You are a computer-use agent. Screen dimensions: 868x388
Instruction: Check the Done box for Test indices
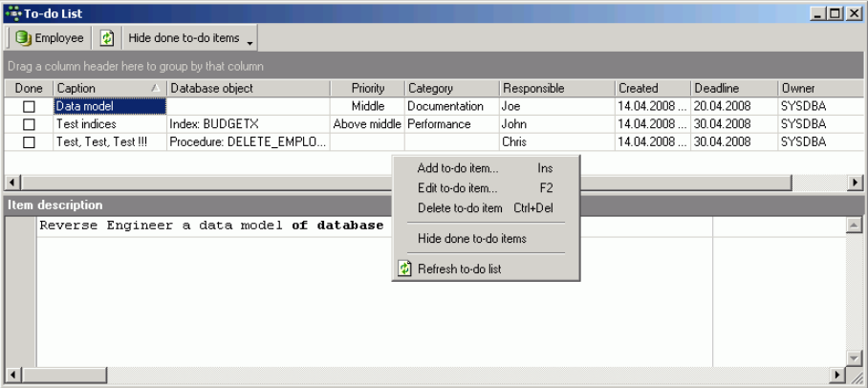(29, 124)
